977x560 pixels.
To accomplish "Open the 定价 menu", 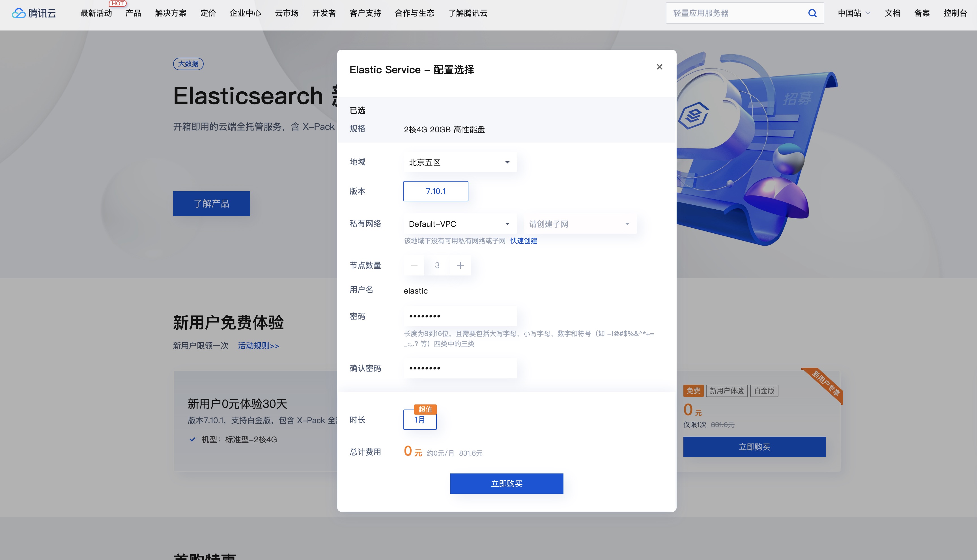I will (208, 13).
